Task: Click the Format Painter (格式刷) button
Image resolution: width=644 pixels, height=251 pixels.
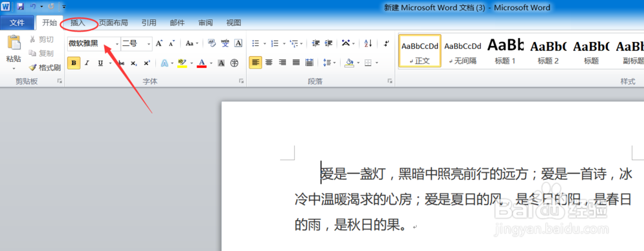Action: 45,68
